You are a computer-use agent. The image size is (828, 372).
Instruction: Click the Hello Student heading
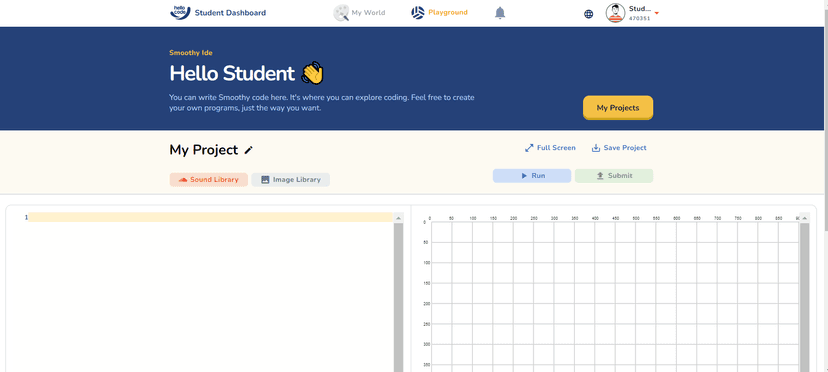tap(232, 73)
